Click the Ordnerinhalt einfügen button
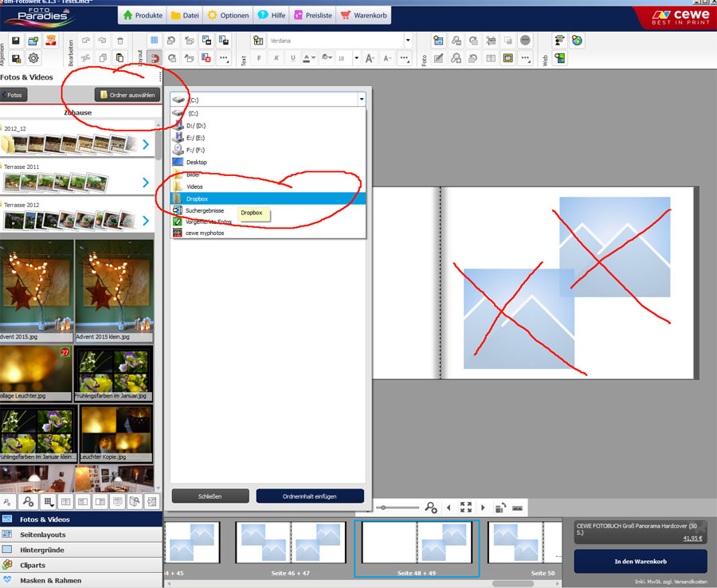This screenshot has height=588, width=717. click(x=310, y=496)
